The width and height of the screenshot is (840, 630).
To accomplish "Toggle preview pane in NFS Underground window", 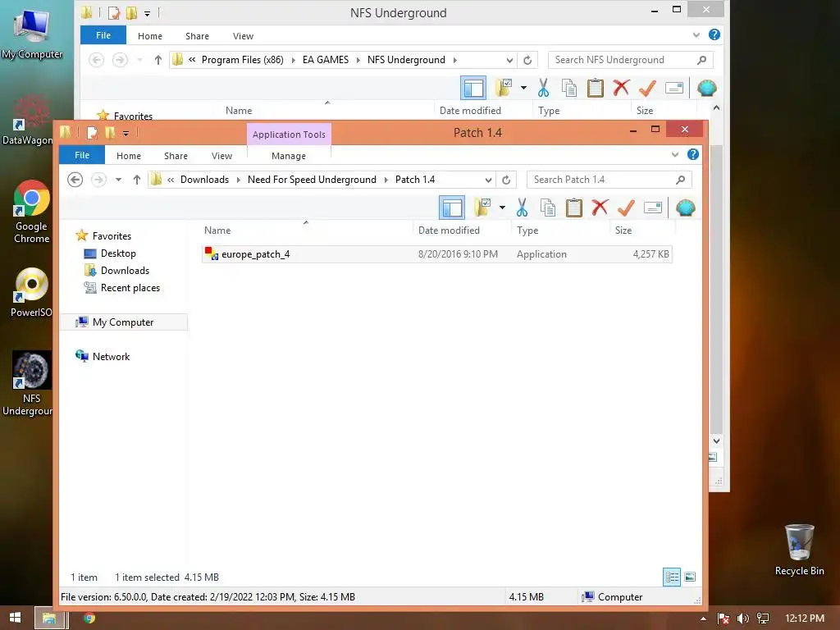I will (x=473, y=88).
